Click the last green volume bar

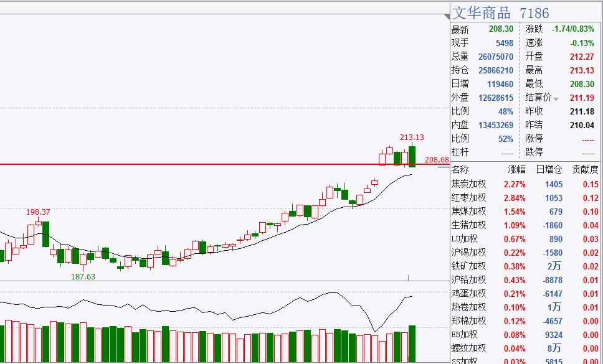click(x=412, y=344)
